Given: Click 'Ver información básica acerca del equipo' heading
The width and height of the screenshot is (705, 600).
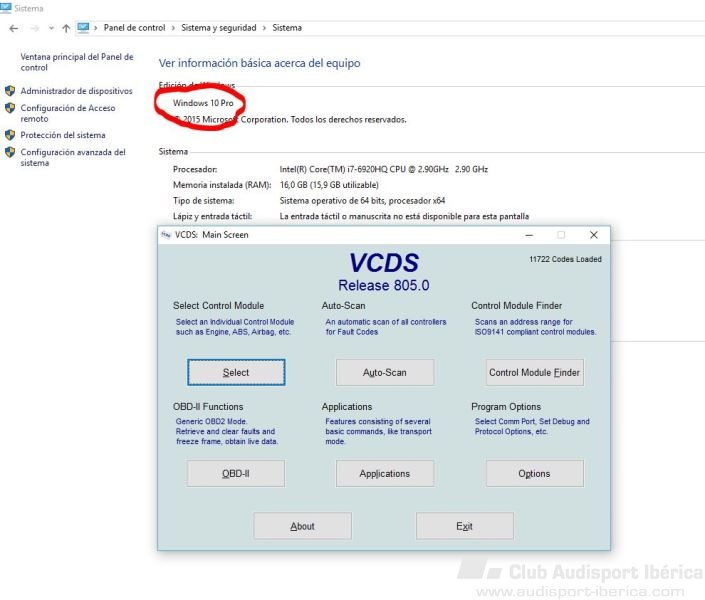Looking at the screenshot, I should point(259,63).
